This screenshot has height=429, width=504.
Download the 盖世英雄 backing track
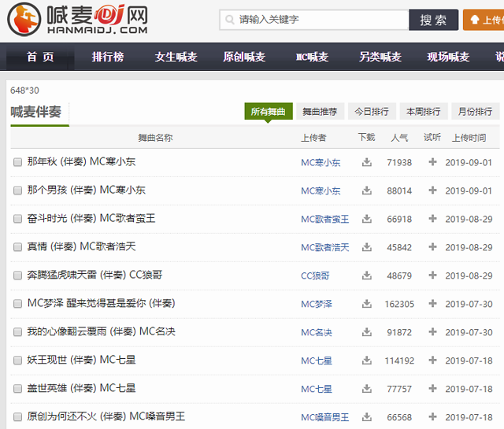[x=366, y=389]
